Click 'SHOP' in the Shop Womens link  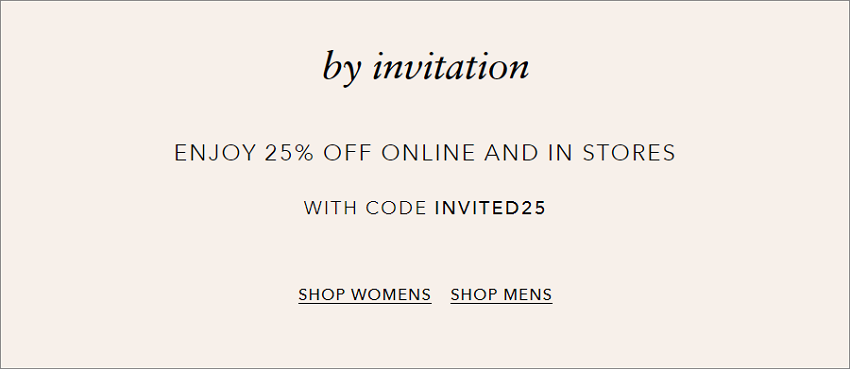(321, 295)
